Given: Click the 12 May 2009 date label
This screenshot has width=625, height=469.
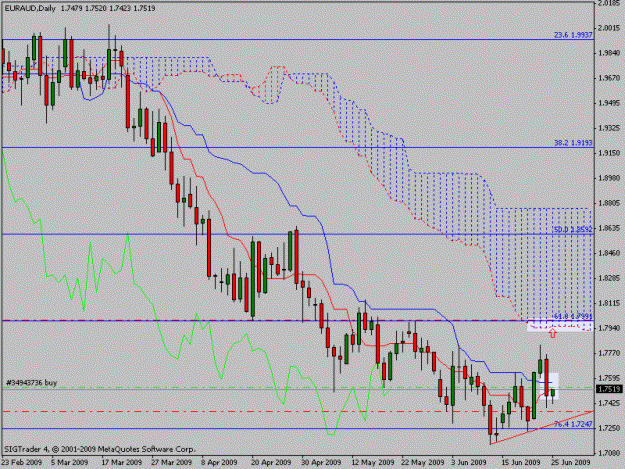Looking at the screenshot, I should pyautogui.click(x=373, y=463).
